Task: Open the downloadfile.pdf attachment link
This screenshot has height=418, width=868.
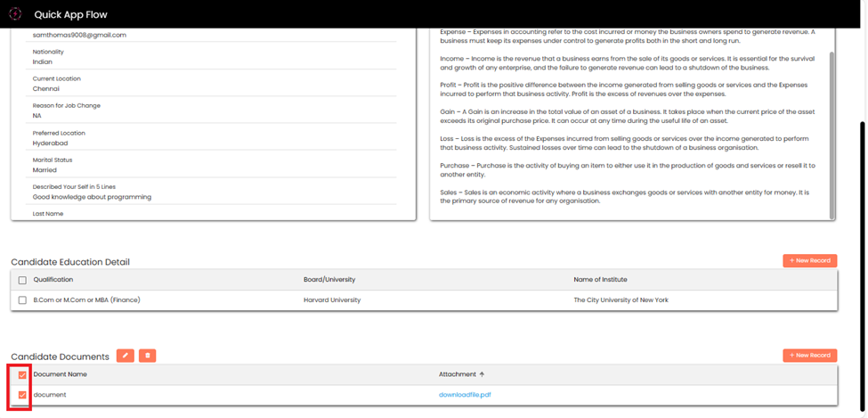Action: [x=465, y=395]
